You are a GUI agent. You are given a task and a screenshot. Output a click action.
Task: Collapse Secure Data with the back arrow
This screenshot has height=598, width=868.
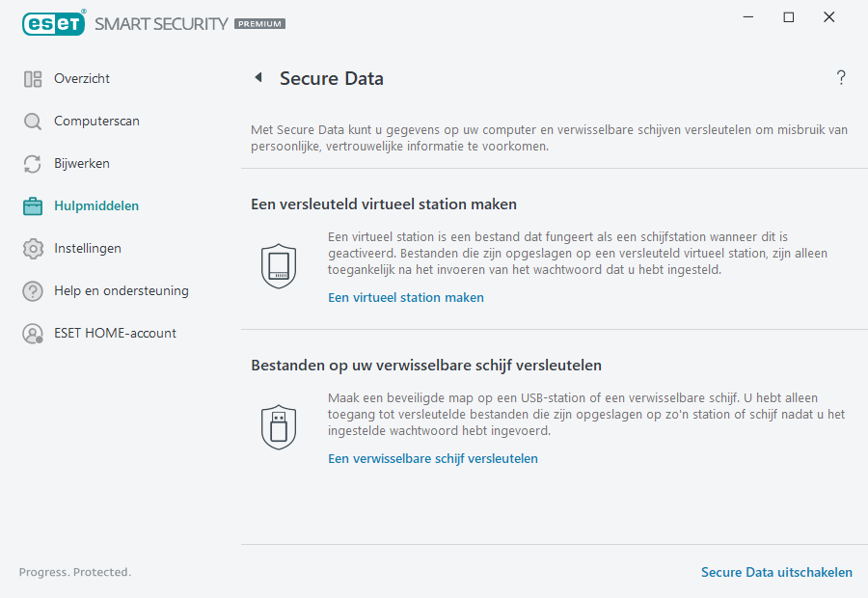coord(258,77)
